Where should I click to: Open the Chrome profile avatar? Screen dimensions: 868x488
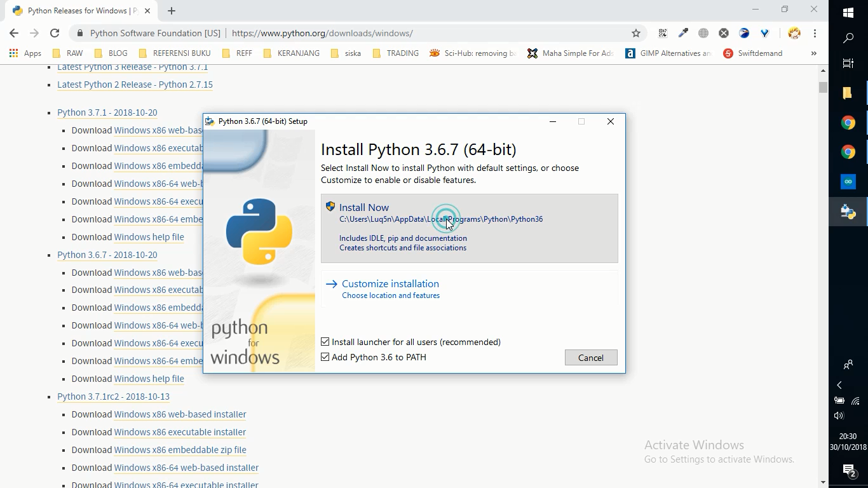point(794,33)
